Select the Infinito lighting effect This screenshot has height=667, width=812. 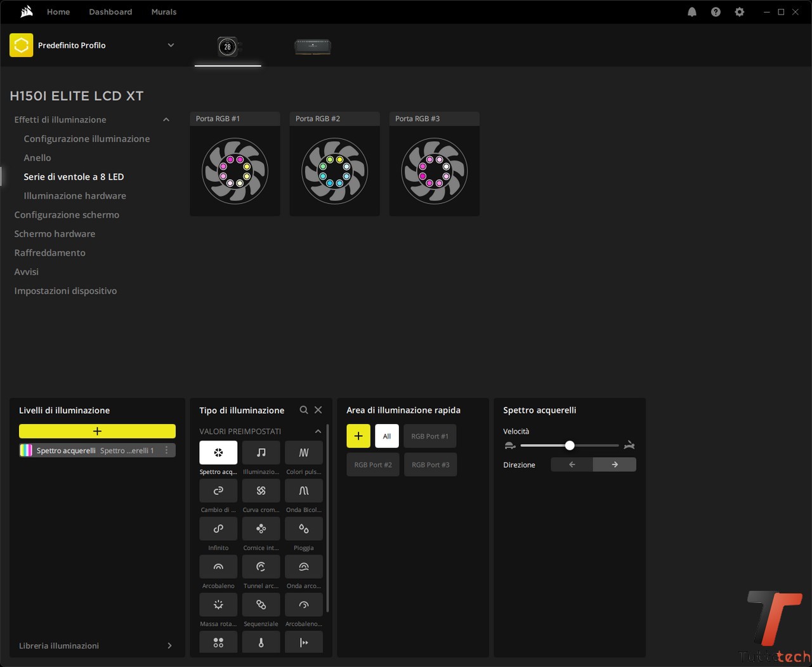click(x=218, y=529)
